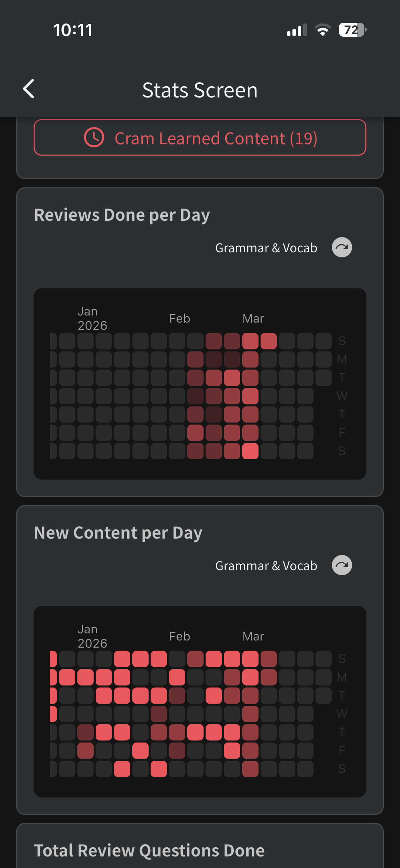Tap Grammar & Vocab under New Content
Viewport: 400px width, 868px height.
tap(266, 566)
